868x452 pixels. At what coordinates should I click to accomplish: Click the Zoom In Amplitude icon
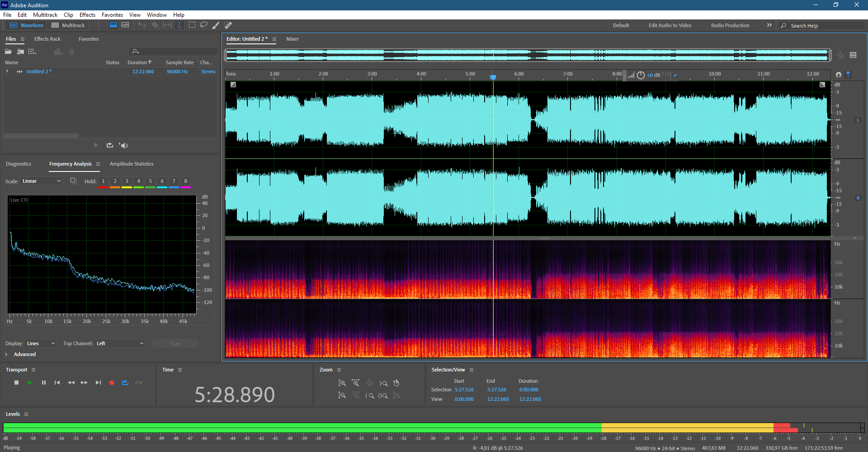click(x=342, y=383)
